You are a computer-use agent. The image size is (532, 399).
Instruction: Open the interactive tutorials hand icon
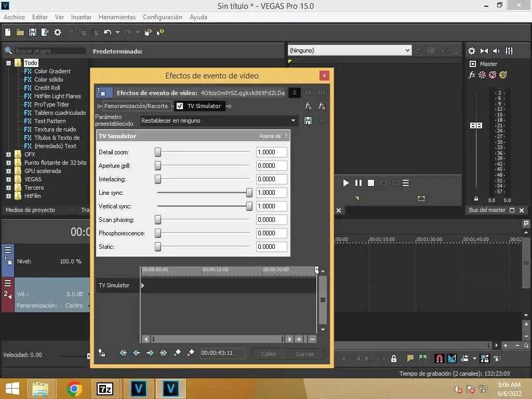click(x=148, y=32)
